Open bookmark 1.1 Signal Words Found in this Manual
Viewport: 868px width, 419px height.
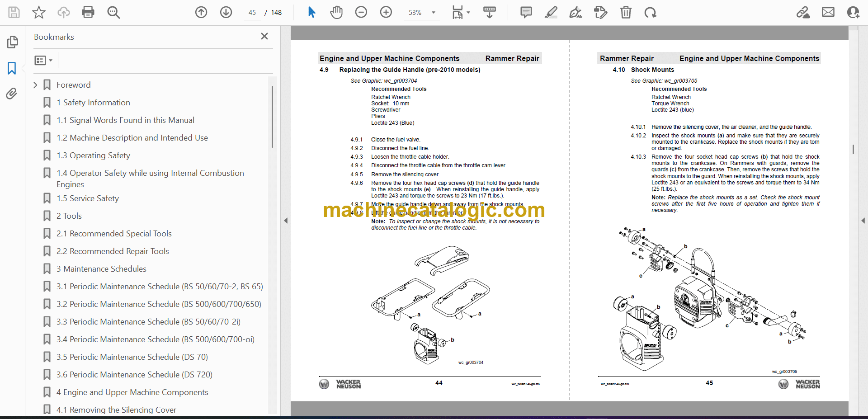pos(125,120)
